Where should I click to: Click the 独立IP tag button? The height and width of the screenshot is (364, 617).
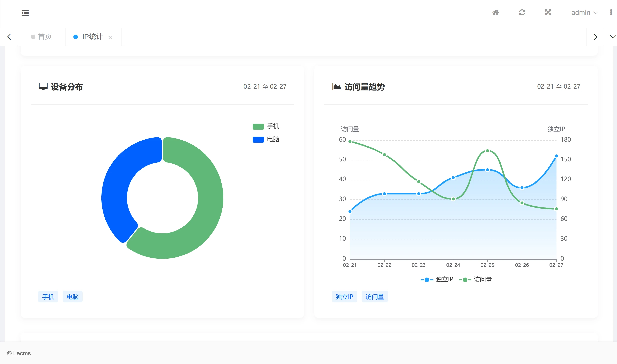click(344, 297)
